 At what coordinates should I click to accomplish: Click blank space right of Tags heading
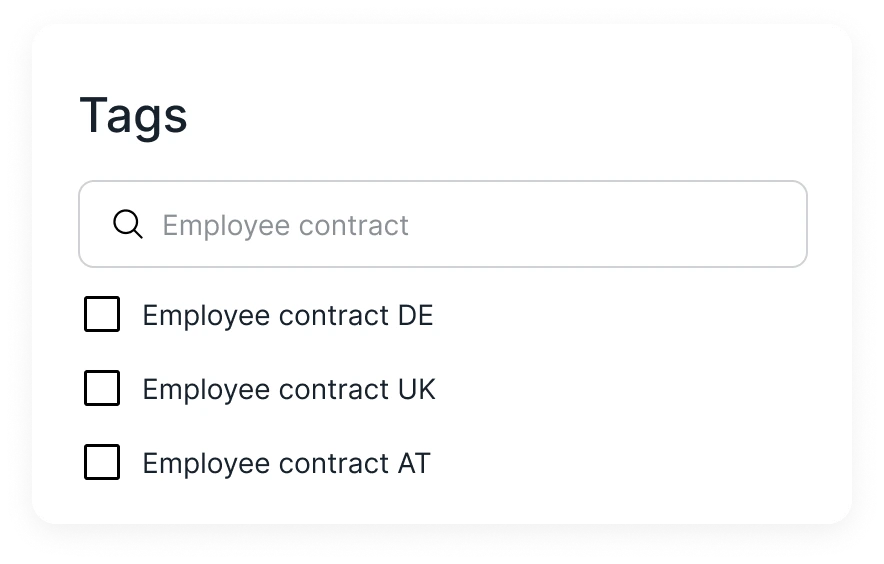click(496, 116)
